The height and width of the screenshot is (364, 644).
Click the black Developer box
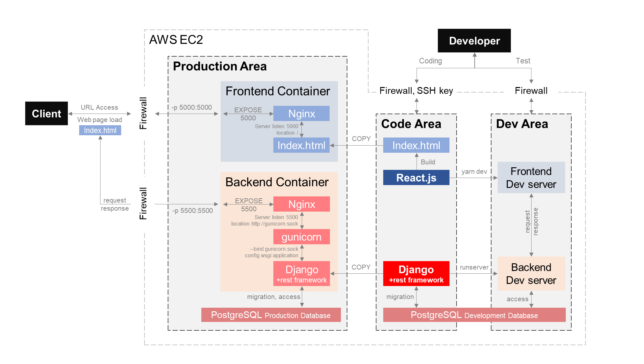click(x=474, y=41)
